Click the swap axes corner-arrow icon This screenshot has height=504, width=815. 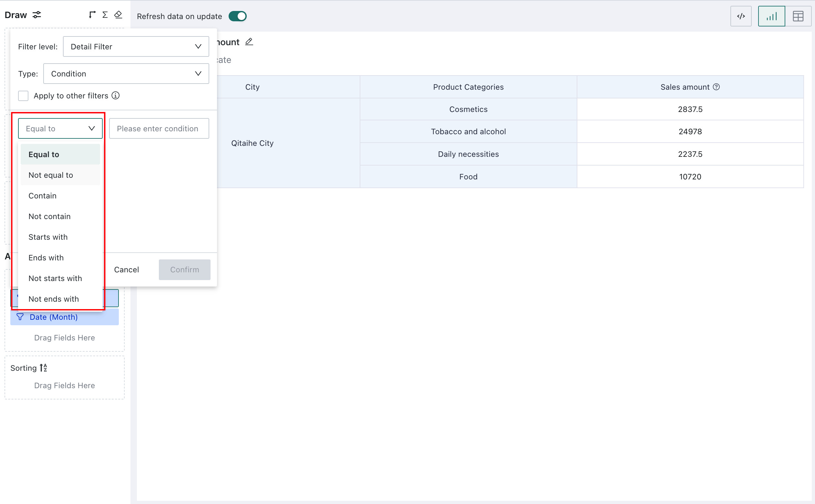click(x=92, y=15)
